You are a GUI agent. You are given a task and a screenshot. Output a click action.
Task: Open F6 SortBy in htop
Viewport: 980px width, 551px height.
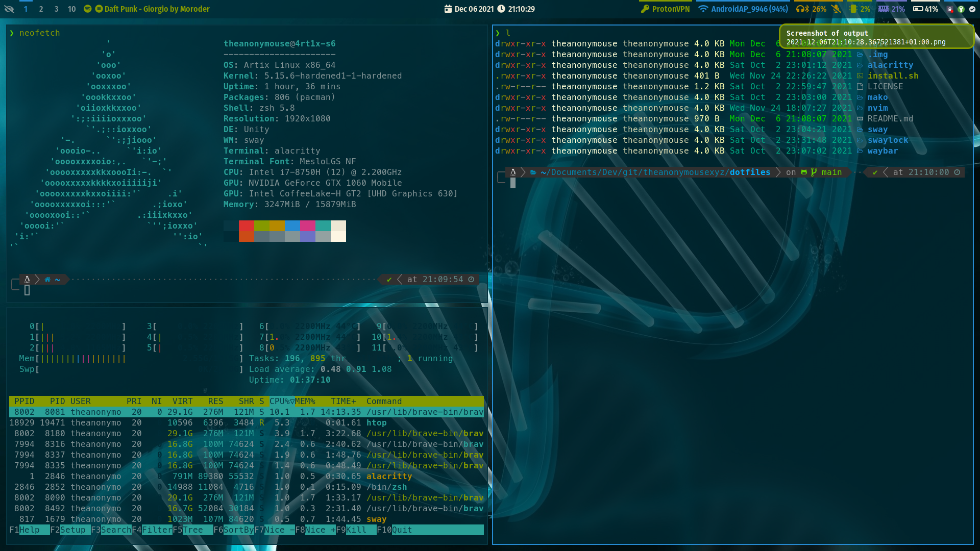point(234,530)
